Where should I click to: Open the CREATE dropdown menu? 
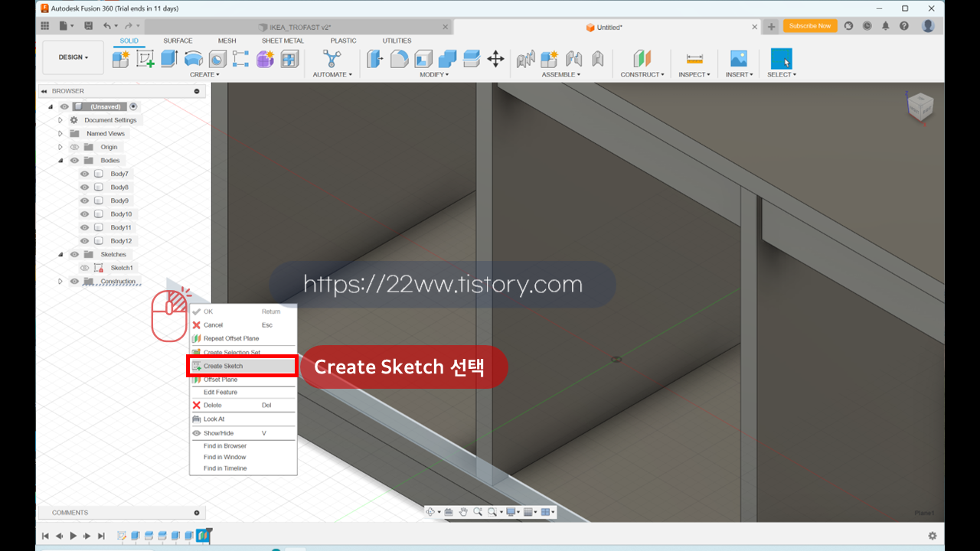[x=204, y=74]
